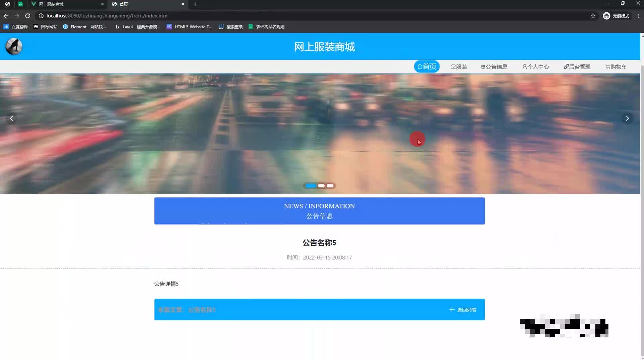This screenshot has width=644, height=360.
Task: Click the incognito 无痕模式 indicator
Action: [x=616, y=16]
